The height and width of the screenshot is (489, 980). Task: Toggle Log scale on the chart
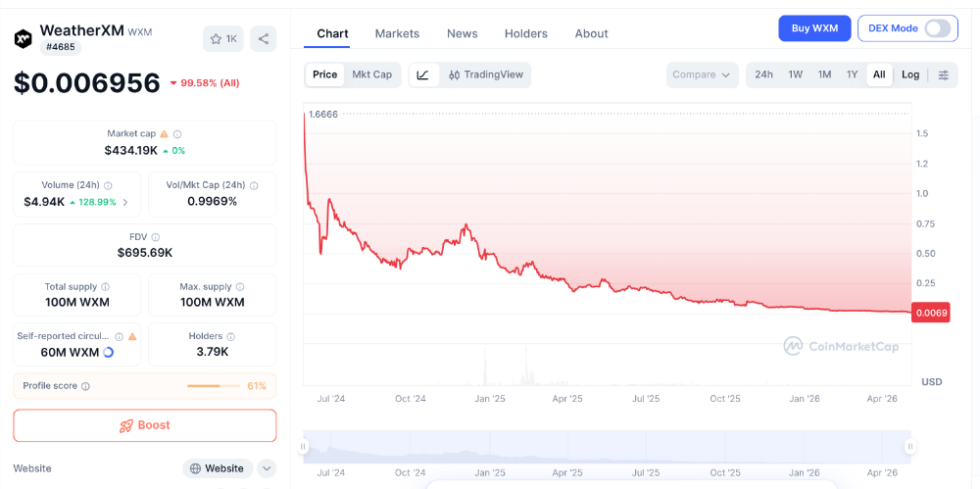coord(910,75)
